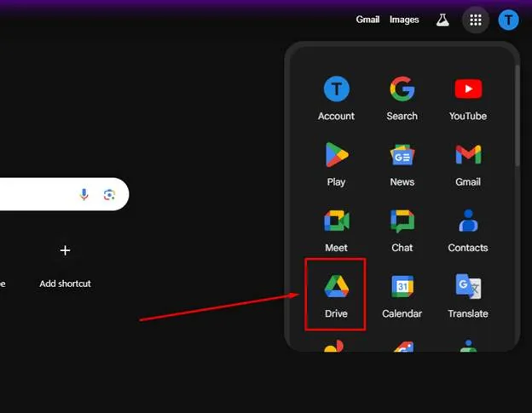Open the Google apps grid launcher
Image resolution: width=532 pixels, height=413 pixels.
coord(476,20)
